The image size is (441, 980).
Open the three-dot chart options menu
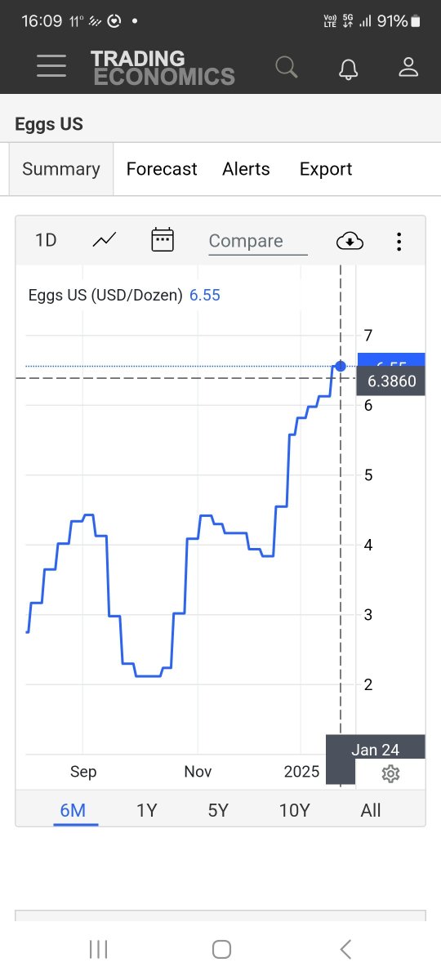tap(399, 241)
